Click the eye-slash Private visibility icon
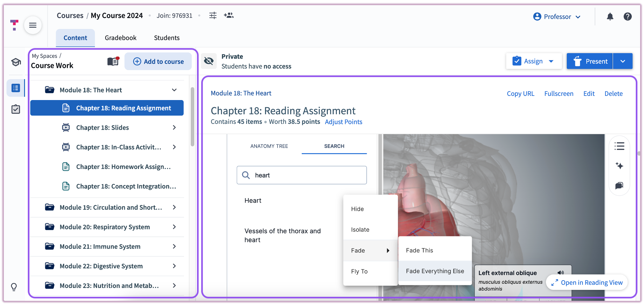The height and width of the screenshot is (305, 644). (209, 61)
